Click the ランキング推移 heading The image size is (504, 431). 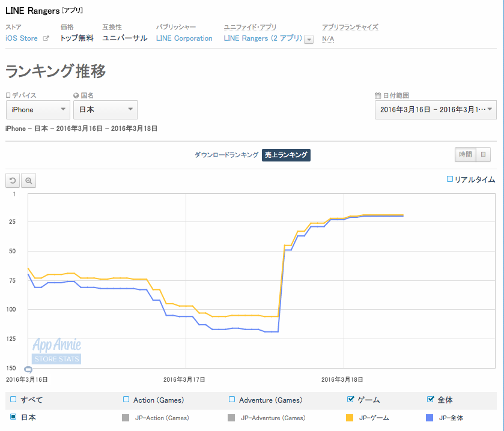coord(56,71)
